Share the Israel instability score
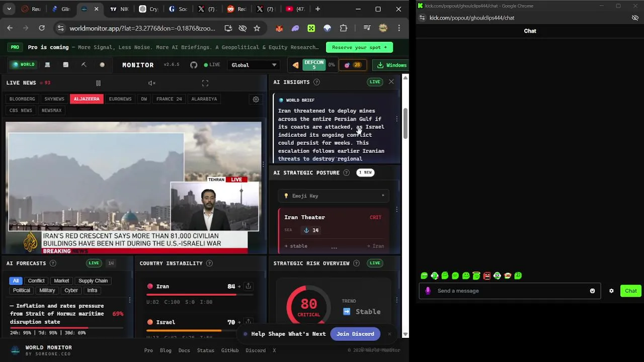644x362 pixels. click(248, 322)
